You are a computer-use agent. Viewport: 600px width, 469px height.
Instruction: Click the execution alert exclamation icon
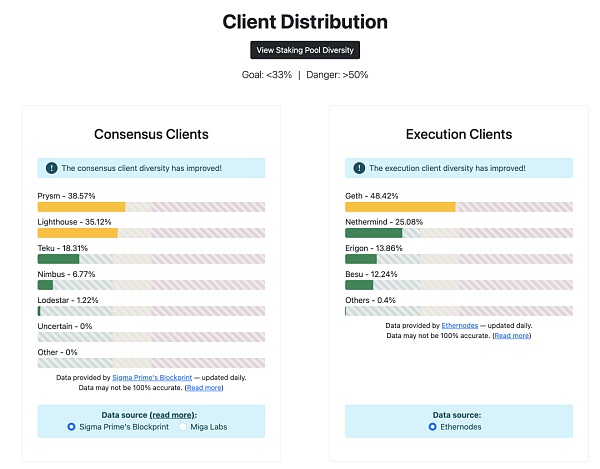click(359, 168)
